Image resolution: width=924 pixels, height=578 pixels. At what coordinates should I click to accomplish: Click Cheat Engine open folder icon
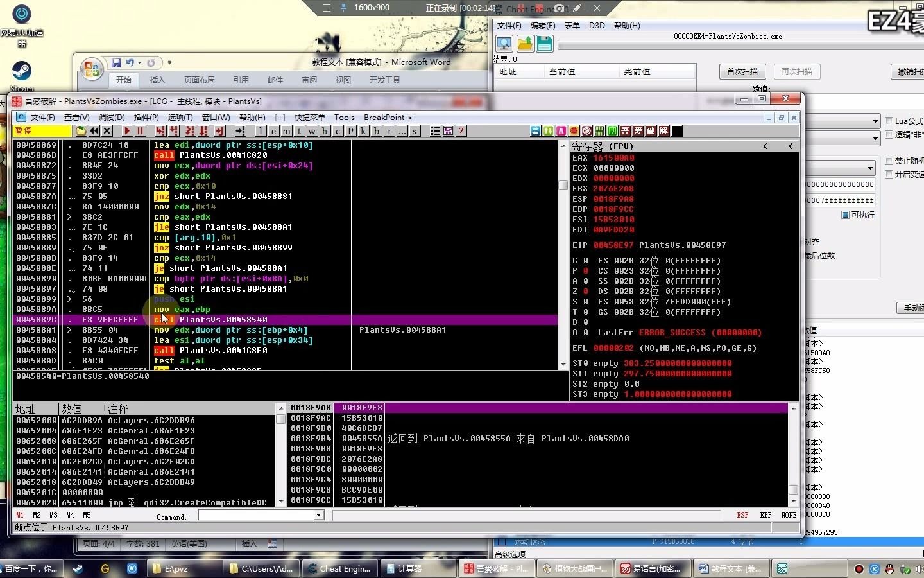(525, 43)
